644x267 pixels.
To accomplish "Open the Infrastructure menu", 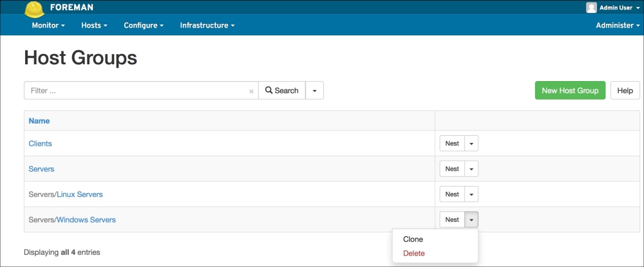I will [x=207, y=25].
